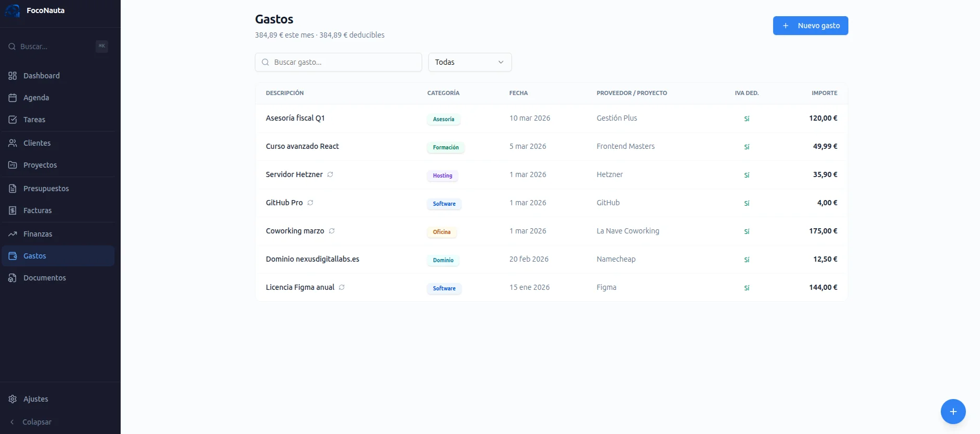Image resolution: width=980 pixels, height=434 pixels.
Task: Open the Clientes section
Action: click(x=37, y=143)
